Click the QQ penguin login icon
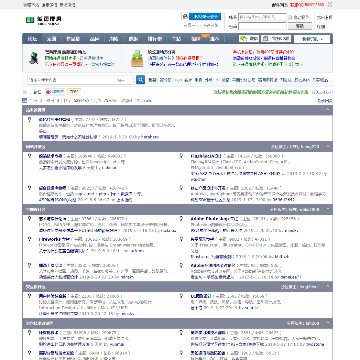Screen dimensions: 360x360 [x=185, y=16]
